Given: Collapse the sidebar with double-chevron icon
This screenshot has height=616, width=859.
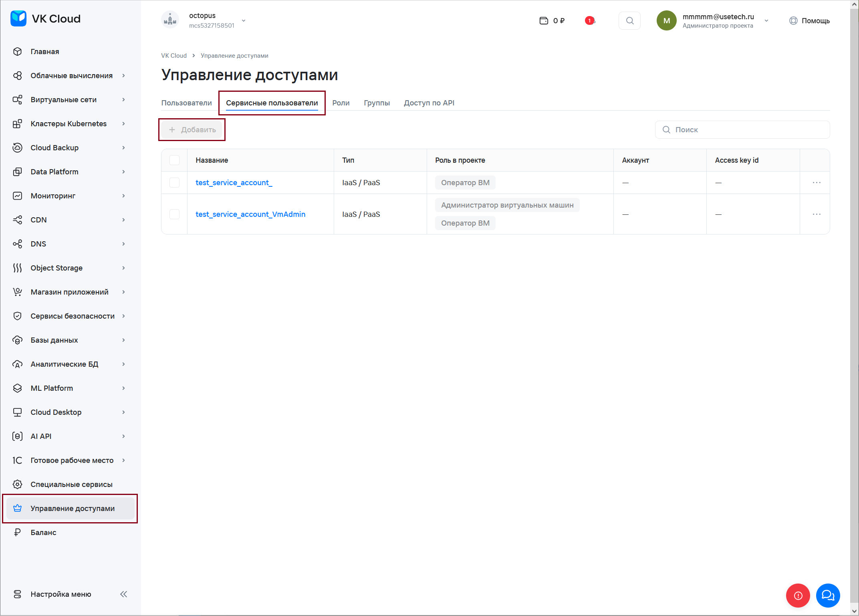Looking at the screenshot, I should pyautogui.click(x=124, y=594).
